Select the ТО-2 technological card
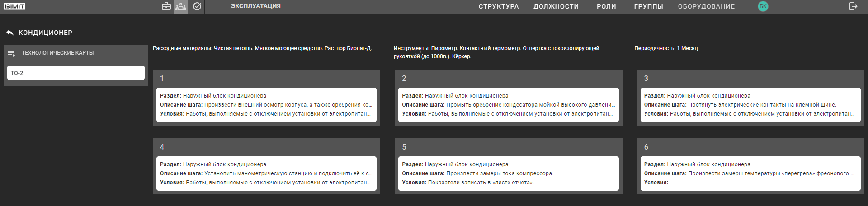868x206 pixels. 76,73
